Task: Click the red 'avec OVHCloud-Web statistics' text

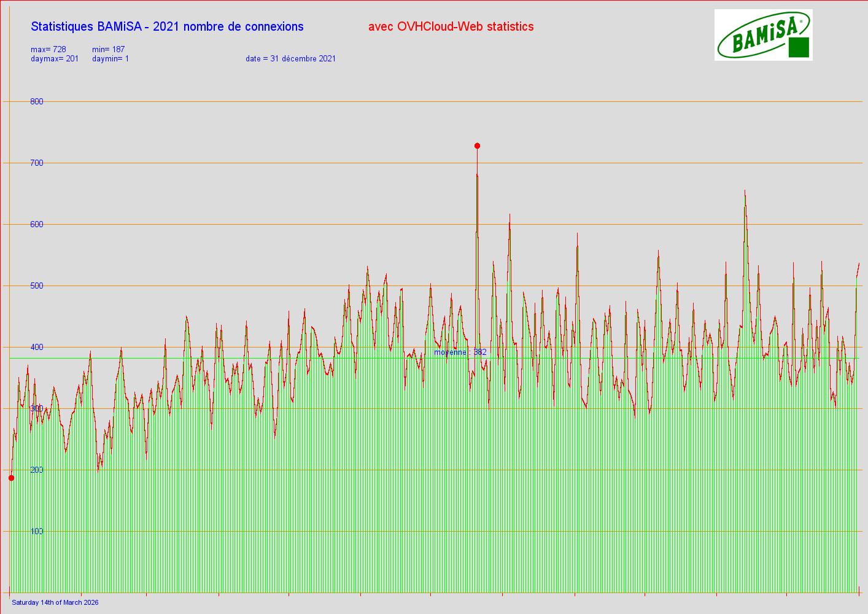Action: [x=451, y=26]
